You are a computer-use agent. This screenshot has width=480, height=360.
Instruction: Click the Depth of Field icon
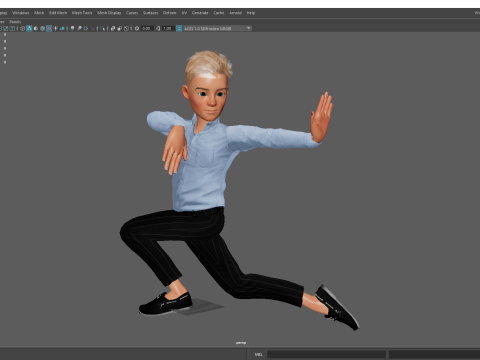[92, 28]
